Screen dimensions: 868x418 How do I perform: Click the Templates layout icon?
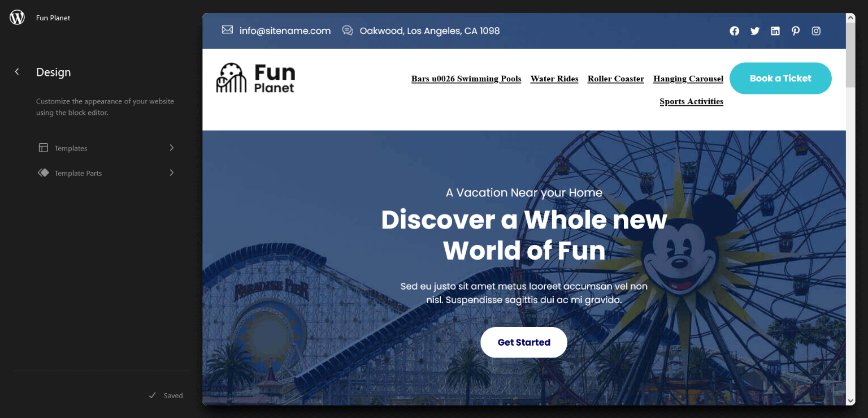click(43, 148)
